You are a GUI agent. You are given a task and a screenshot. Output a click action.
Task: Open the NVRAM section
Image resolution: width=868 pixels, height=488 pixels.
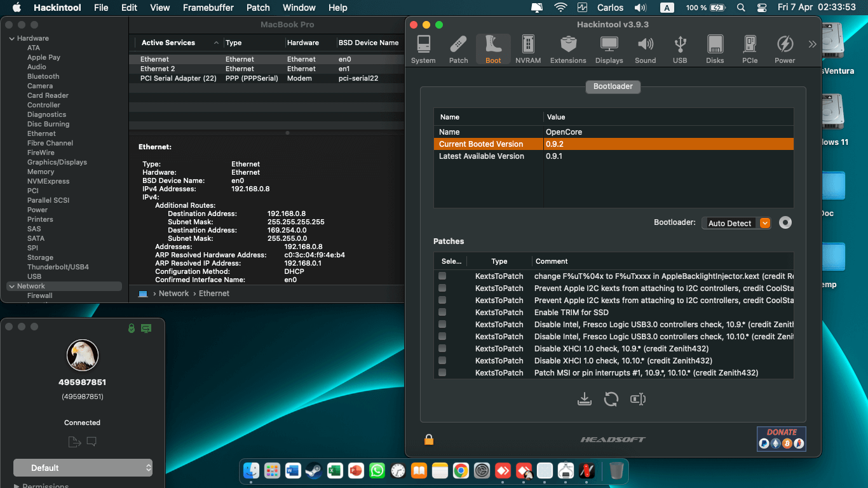point(528,50)
